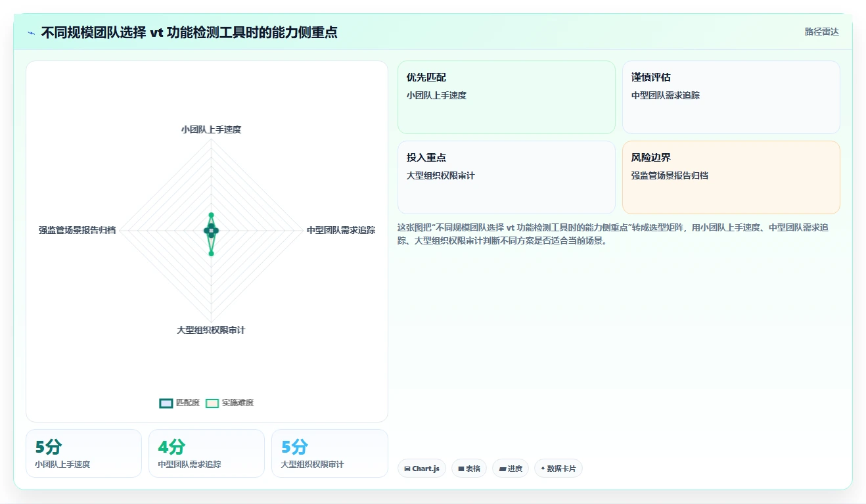Select the 进度 chip
Viewport: 866px width, 504px height.
click(511, 469)
